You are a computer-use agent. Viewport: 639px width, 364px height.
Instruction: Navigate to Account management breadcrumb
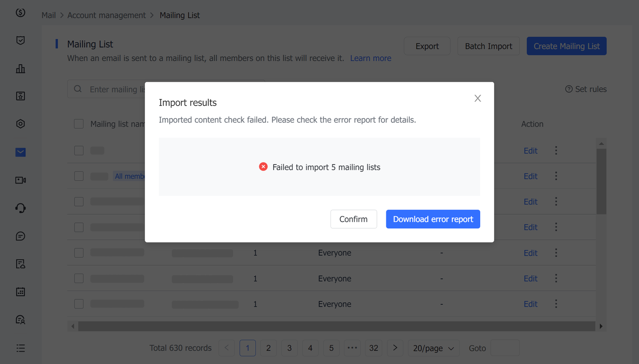pyautogui.click(x=106, y=15)
